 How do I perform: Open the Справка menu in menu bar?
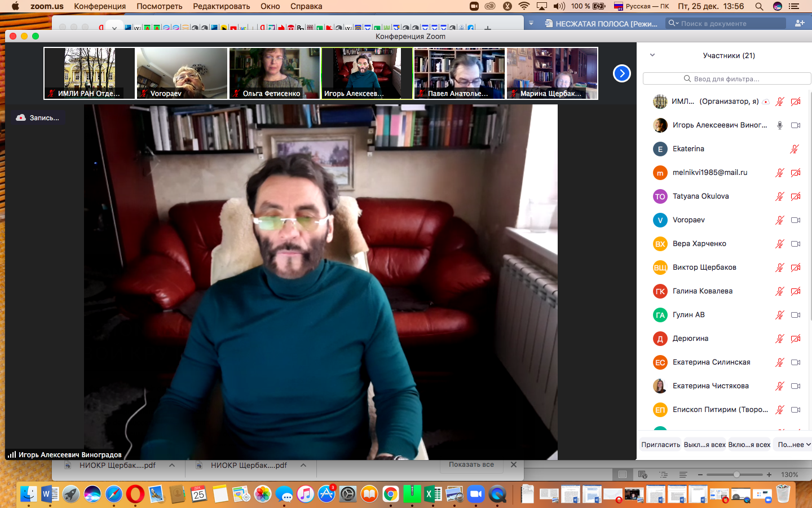click(306, 6)
